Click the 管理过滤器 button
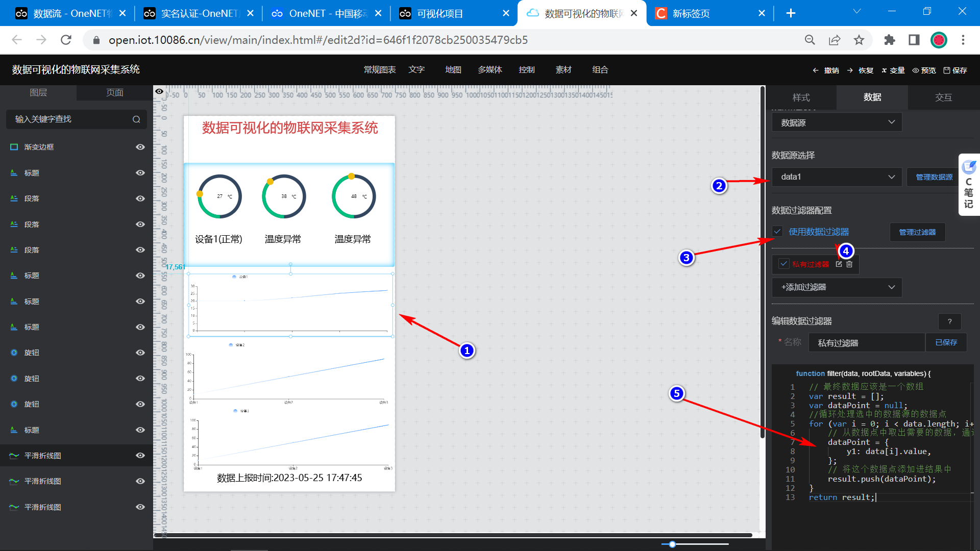The width and height of the screenshot is (980, 551). (917, 232)
